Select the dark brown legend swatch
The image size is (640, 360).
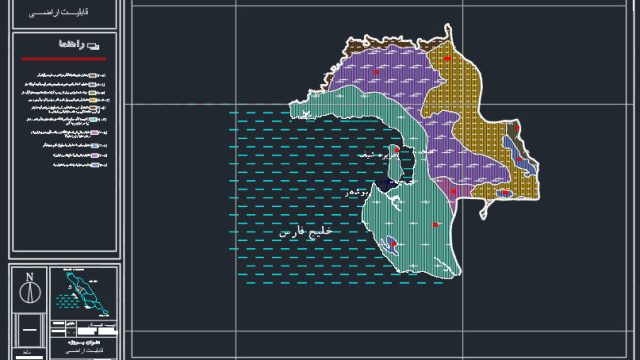pyautogui.click(x=93, y=108)
